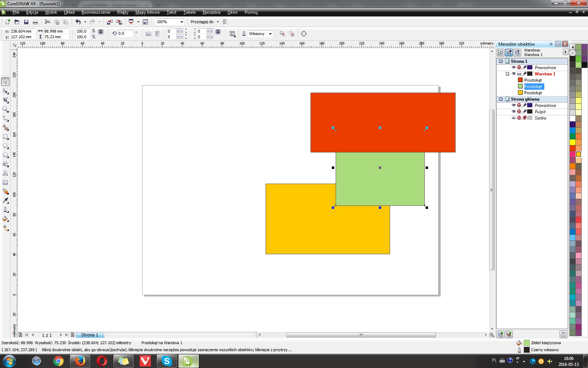Open the Efekty menu
Viewport: 588px width, 368px height.
pos(122,12)
